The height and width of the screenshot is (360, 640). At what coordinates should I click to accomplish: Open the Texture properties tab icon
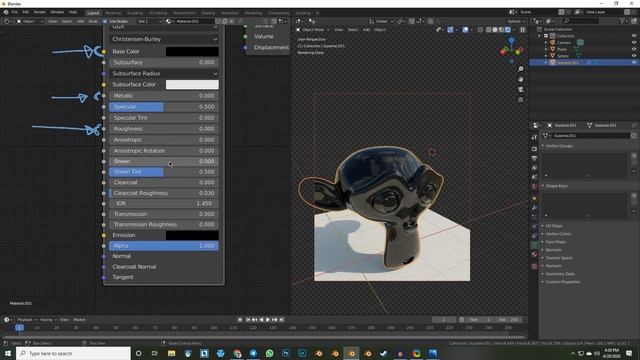(x=534, y=266)
